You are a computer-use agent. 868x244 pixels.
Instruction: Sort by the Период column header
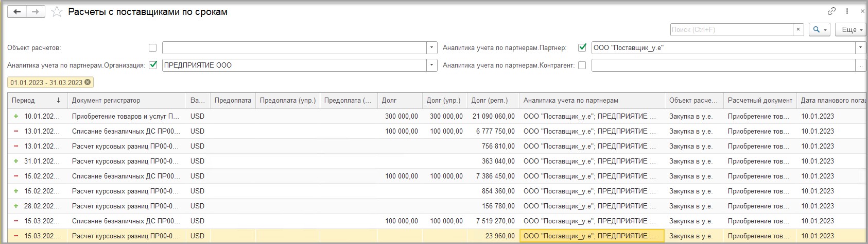(36, 101)
